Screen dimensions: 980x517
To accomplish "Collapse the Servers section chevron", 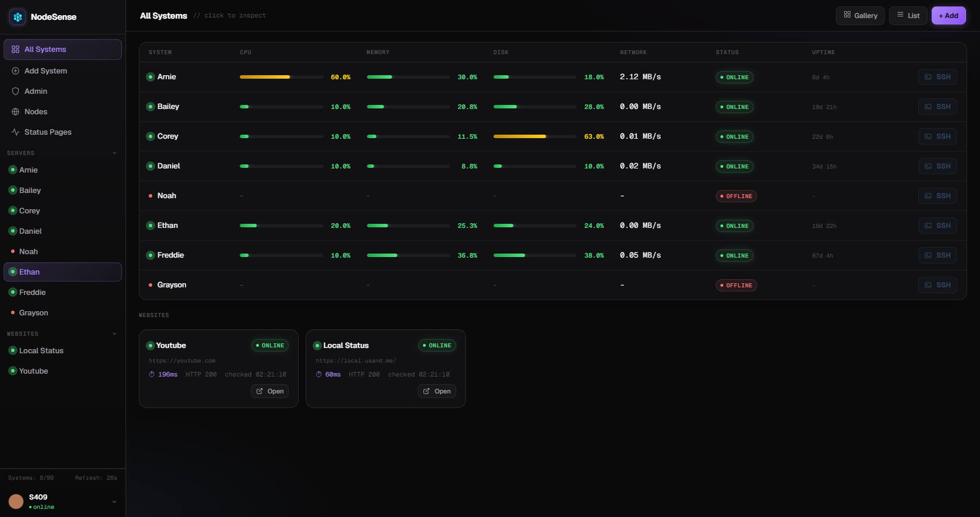I will point(114,153).
